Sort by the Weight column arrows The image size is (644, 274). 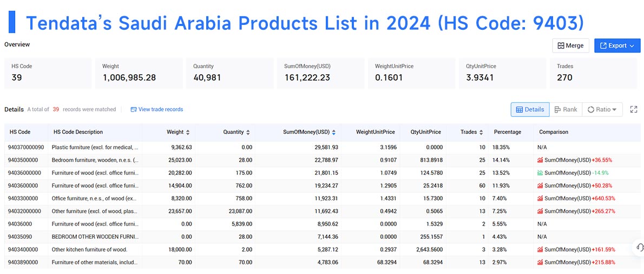[x=188, y=132]
